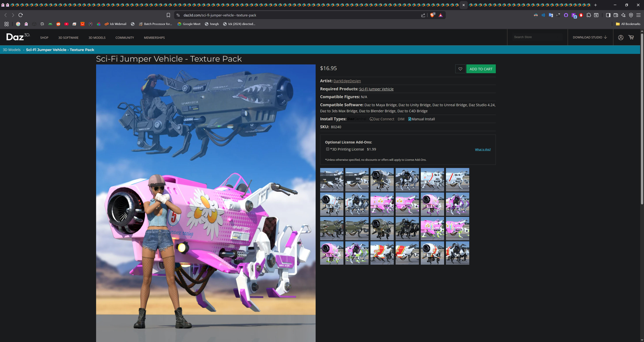The image size is (644, 342).
Task: Open the All Bookmarks folder
Action: [628, 24]
